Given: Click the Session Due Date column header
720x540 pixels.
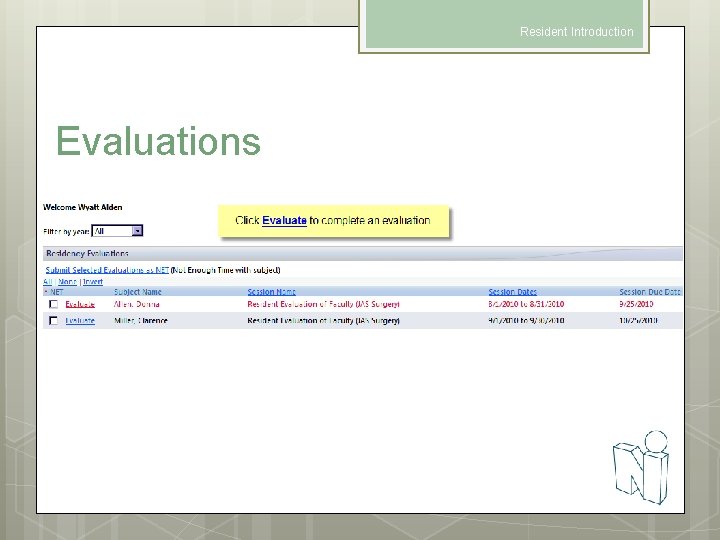Looking at the screenshot, I should [650, 292].
